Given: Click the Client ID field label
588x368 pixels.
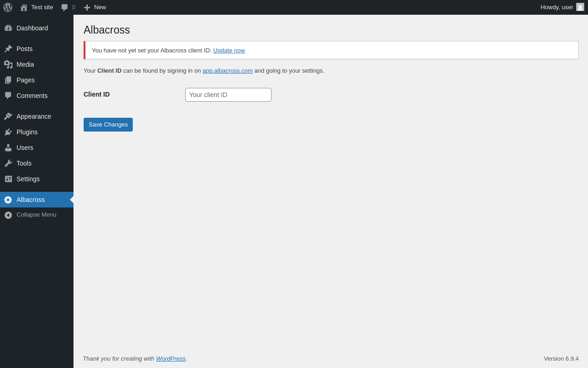Looking at the screenshot, I should pos(96,94).
